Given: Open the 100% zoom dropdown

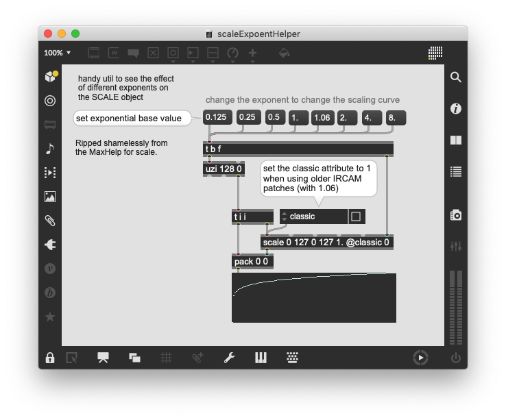Looking at the screenshot, I should tap(58, 53).
